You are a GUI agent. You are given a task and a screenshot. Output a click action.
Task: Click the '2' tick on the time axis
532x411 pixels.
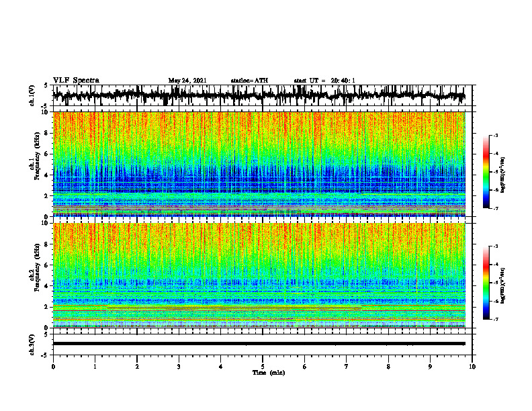tap(137, 367)
